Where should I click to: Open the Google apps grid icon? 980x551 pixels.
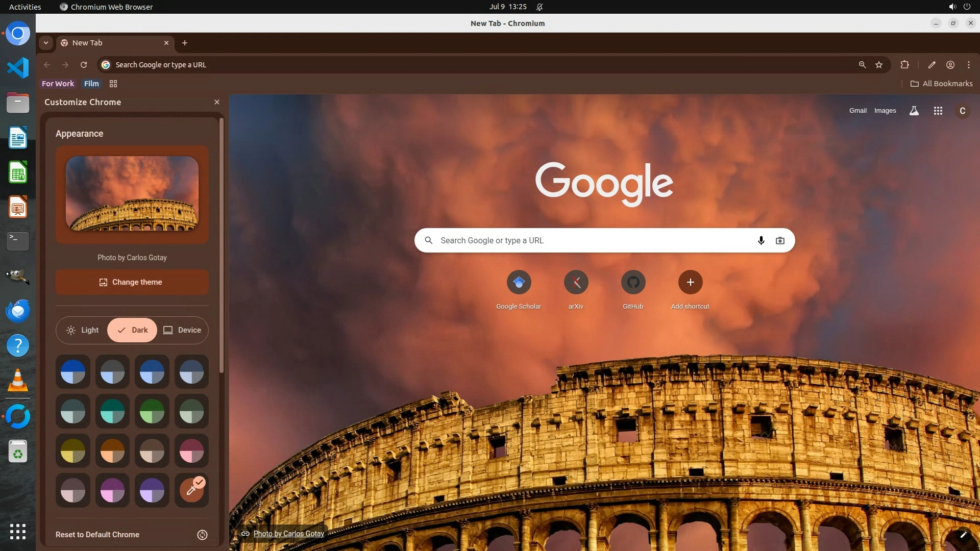click(x=938, y=111)
